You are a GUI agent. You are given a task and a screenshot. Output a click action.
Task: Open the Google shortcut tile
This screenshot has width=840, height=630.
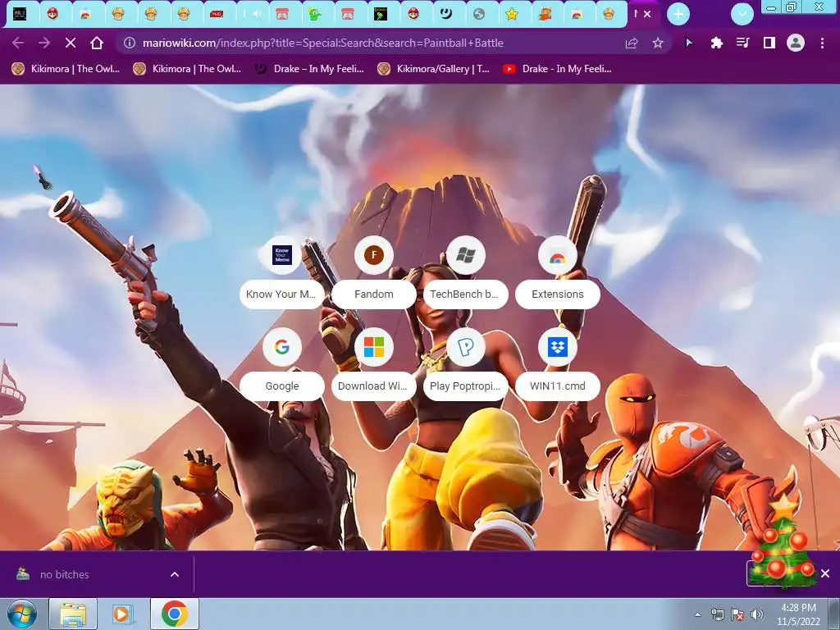pos(282,364)
